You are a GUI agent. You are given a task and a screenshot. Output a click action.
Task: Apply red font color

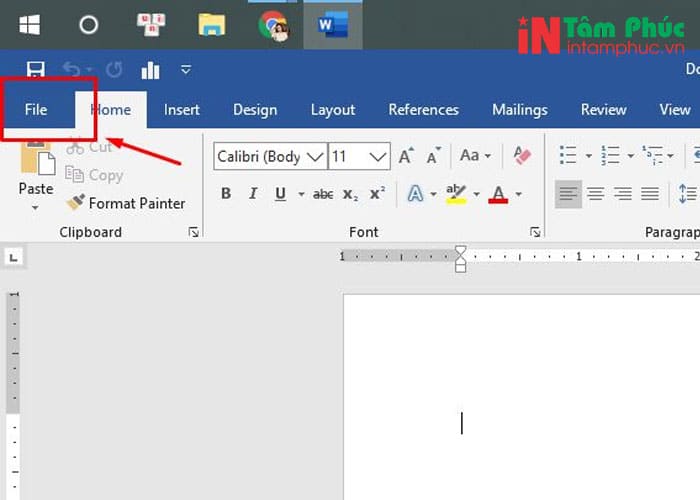[498, 194]
